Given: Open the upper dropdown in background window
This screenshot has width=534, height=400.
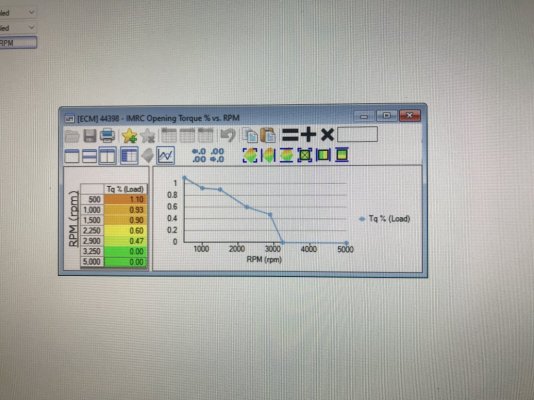Looking at the screenshot, I should [x=18, y=13].
